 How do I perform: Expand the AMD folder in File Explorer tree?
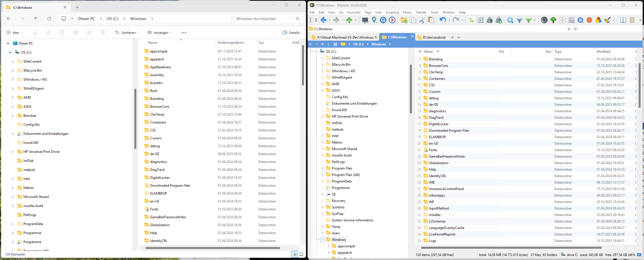pyautogui.click(x=12, y=98)
